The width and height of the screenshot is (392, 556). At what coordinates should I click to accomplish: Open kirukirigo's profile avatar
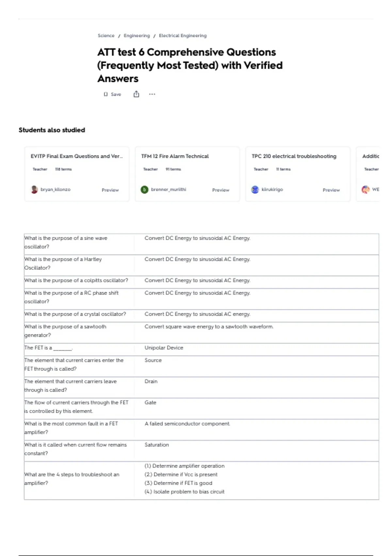pyautogui.click(x=255, y=189)
